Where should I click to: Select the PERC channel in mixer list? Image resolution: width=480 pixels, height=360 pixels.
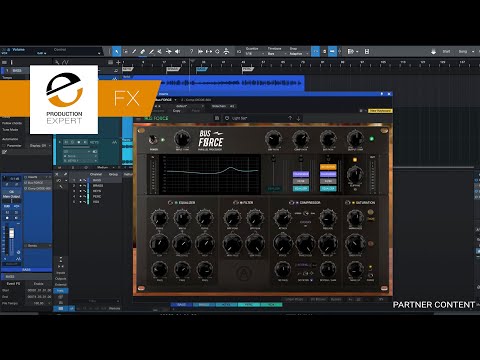coord(97,197)
